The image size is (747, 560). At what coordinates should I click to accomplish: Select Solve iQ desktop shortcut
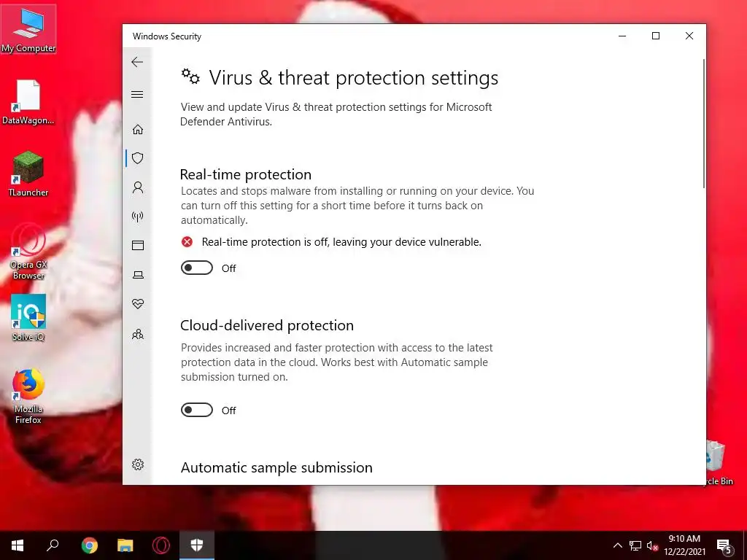coord(28,318)
